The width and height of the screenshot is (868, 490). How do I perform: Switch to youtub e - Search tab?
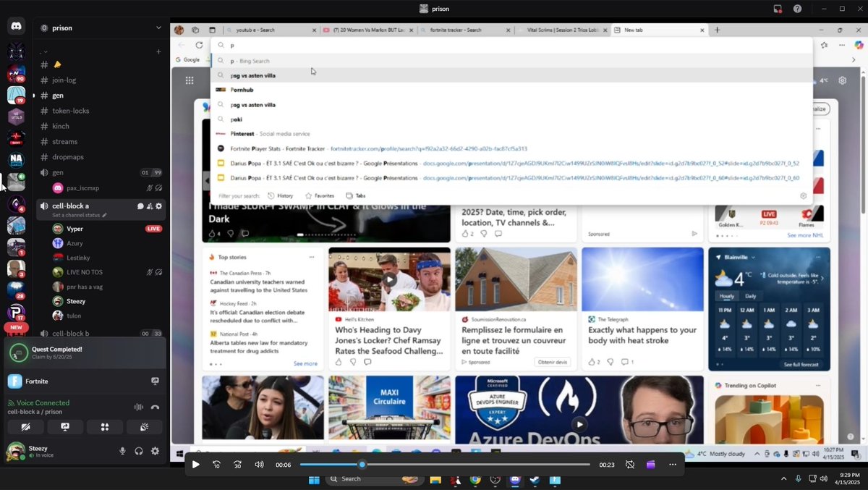tap(271, 30)
